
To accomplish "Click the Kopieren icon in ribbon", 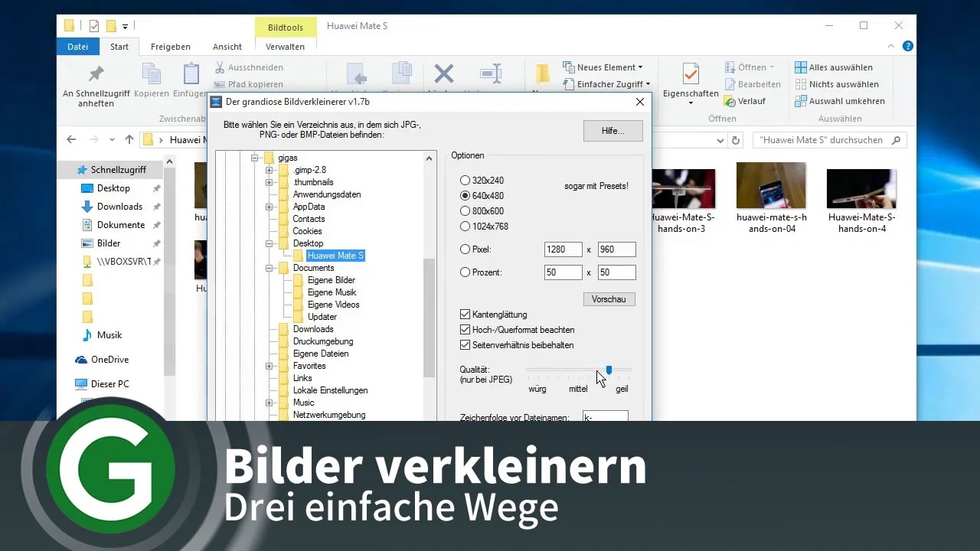I will tap(152, 74).
